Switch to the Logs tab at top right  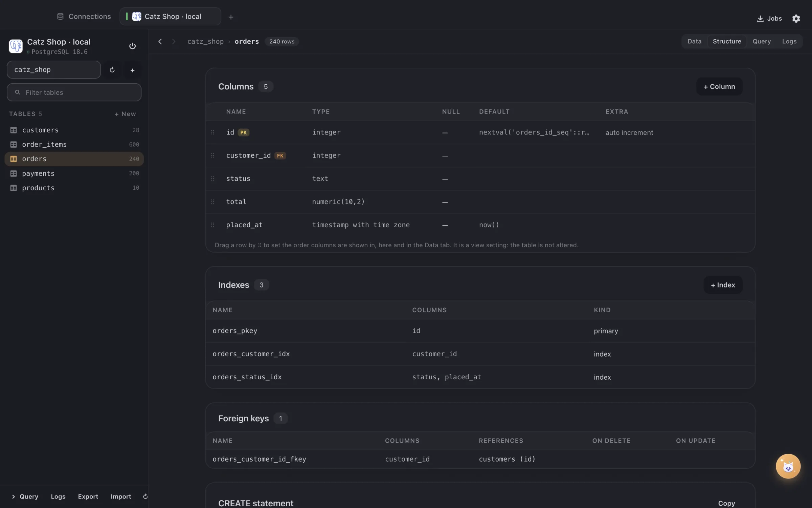789,41
